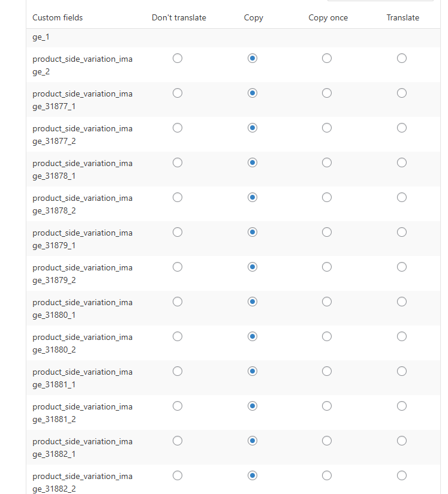Set product_side_variation_image_31878_2 to Translate
This screenshot has width=448, height=494.
(x=402, y=197)
